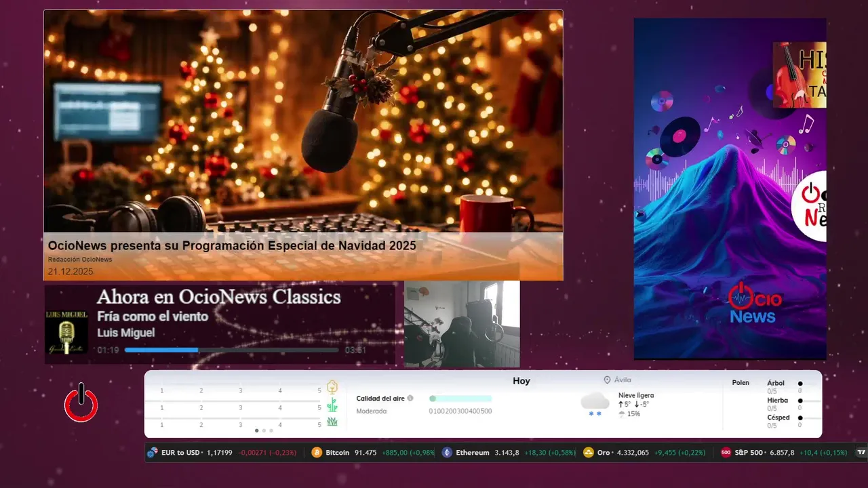
Task: Click the Redacción OcioNews byline
Action: pyautogui.click(x=80, y=260)
